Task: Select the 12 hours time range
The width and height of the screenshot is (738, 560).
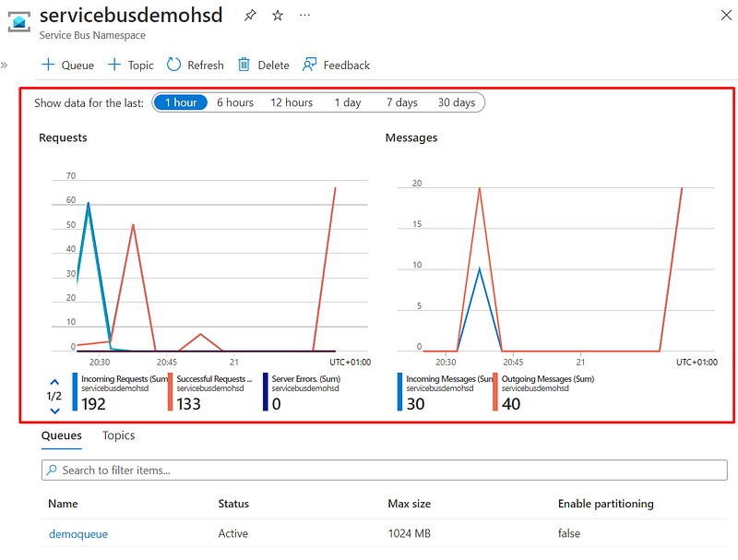Action: coord(292,102)
